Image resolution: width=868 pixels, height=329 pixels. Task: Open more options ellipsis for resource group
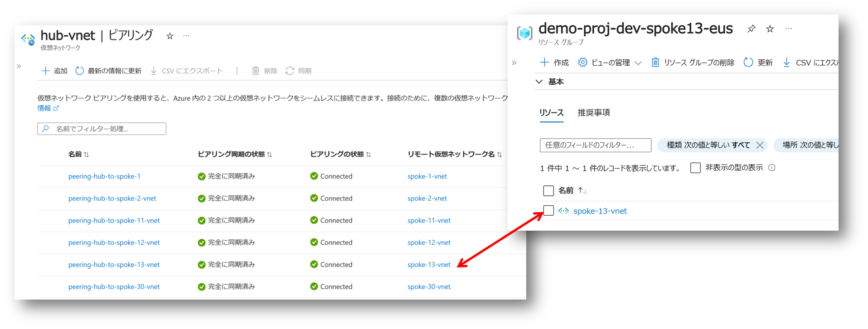coord(789,29)
